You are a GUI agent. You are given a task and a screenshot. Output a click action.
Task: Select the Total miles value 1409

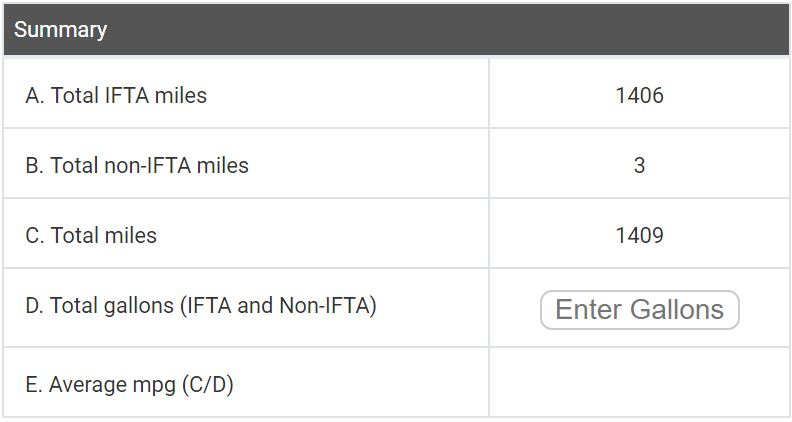(x=639, y=236)
